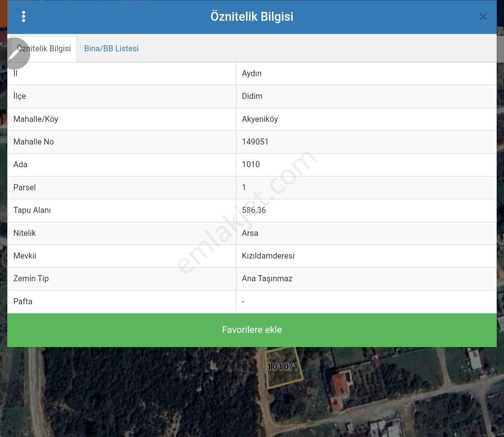Viewport: 504px width, 437px height.
Task: Open the three-dot options menu
Action: pos(24,17)
